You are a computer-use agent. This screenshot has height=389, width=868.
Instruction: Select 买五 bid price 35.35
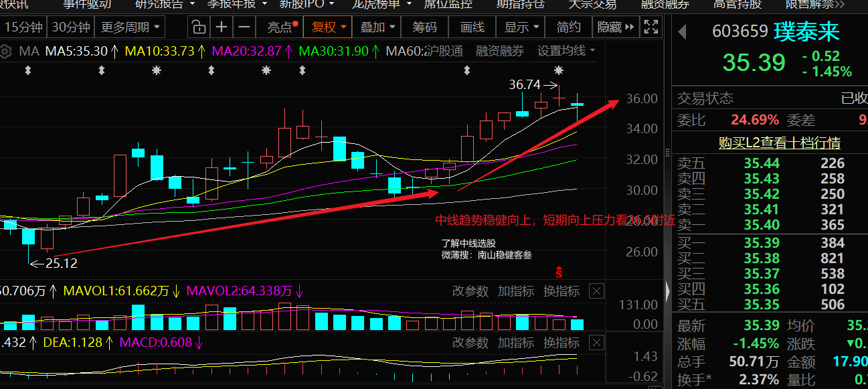pos(762,304)
